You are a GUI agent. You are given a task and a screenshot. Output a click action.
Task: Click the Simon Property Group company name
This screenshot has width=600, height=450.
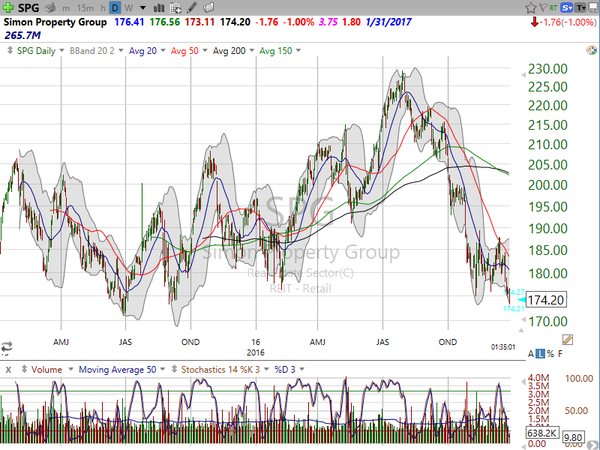point(55,22)
